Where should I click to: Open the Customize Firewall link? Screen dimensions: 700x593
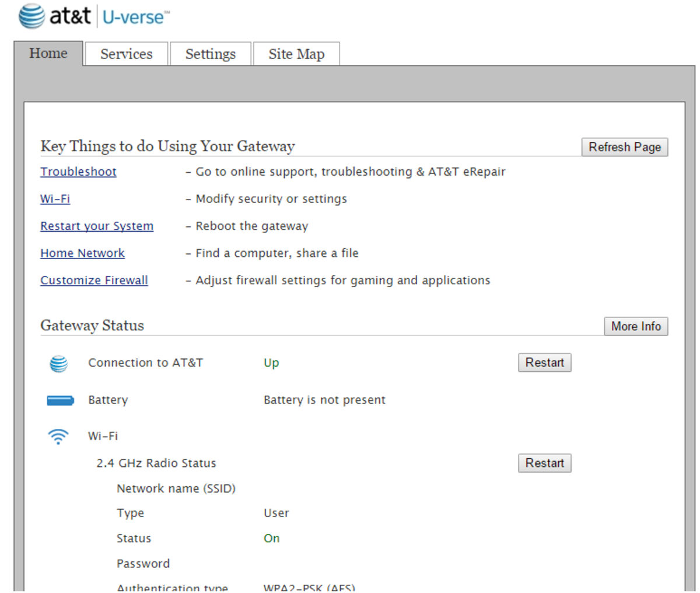94,280
